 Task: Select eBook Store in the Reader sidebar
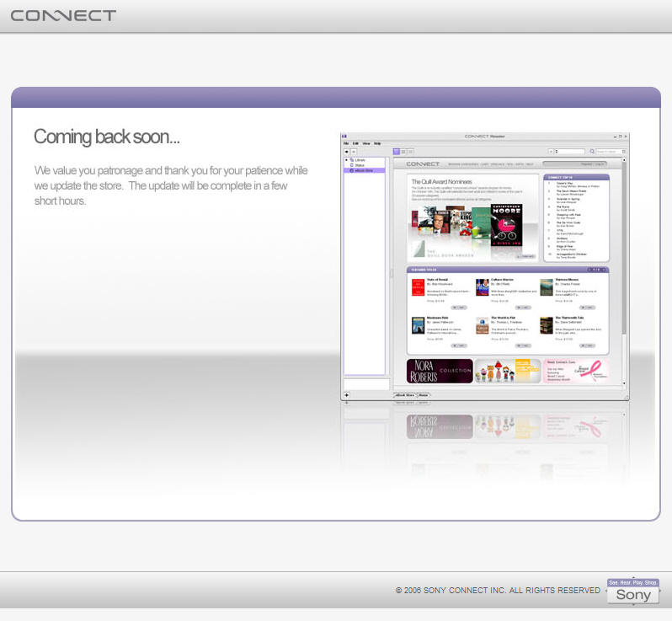pyautogui.click(x=365, y=170)
